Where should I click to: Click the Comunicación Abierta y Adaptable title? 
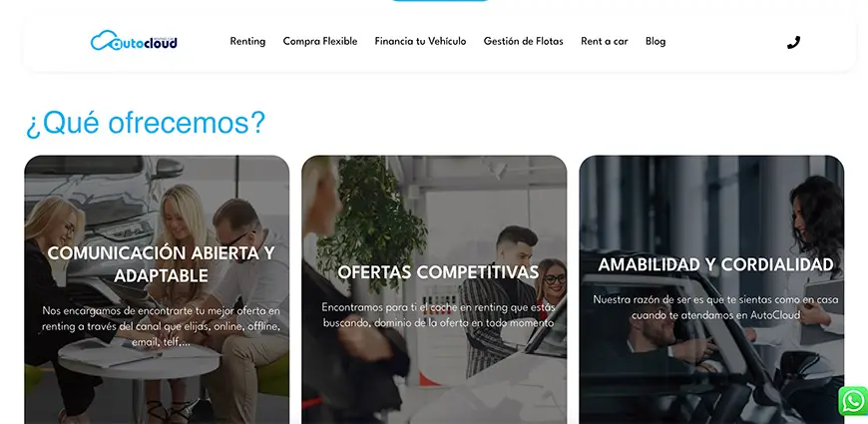161,264
